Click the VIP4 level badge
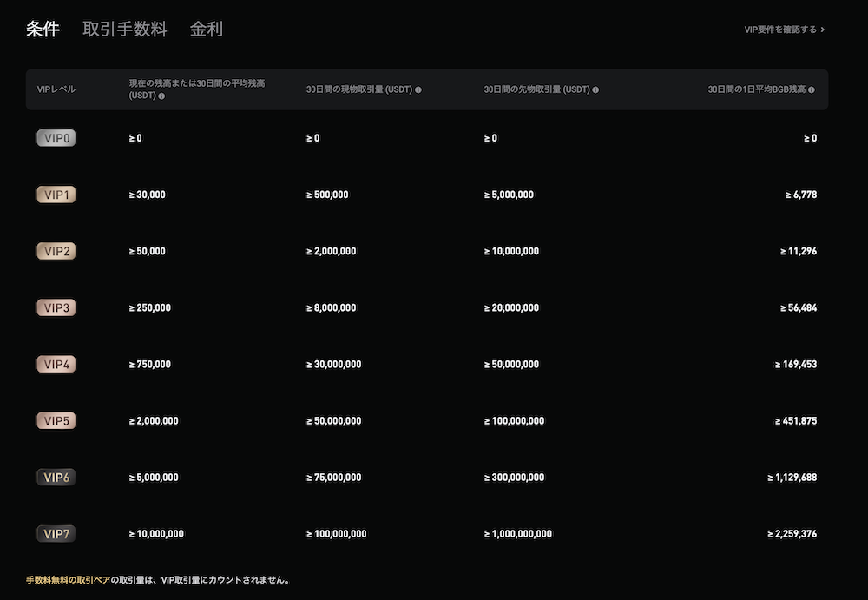868x600 pixels. [x=56, y=365]
